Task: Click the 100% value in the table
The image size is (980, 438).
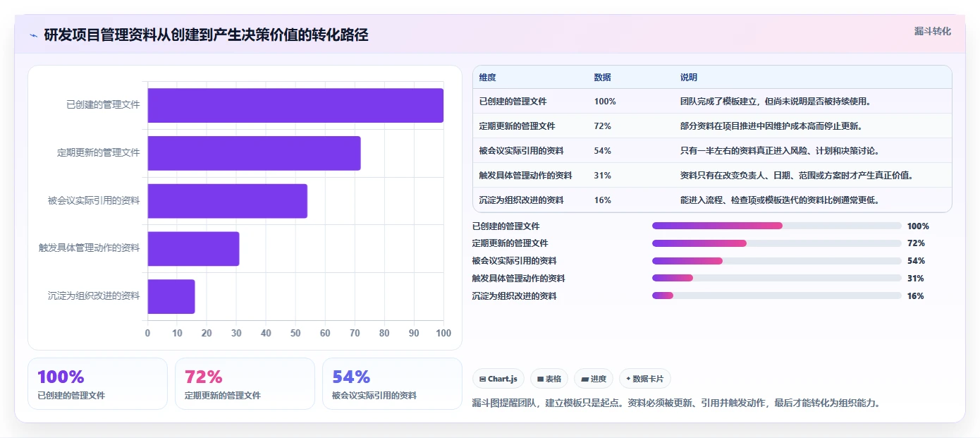Action: click(x=605, y=102)
